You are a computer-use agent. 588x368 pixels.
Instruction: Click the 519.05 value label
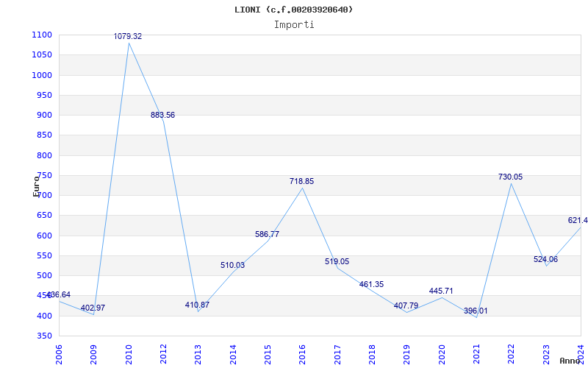coord(337,262)
